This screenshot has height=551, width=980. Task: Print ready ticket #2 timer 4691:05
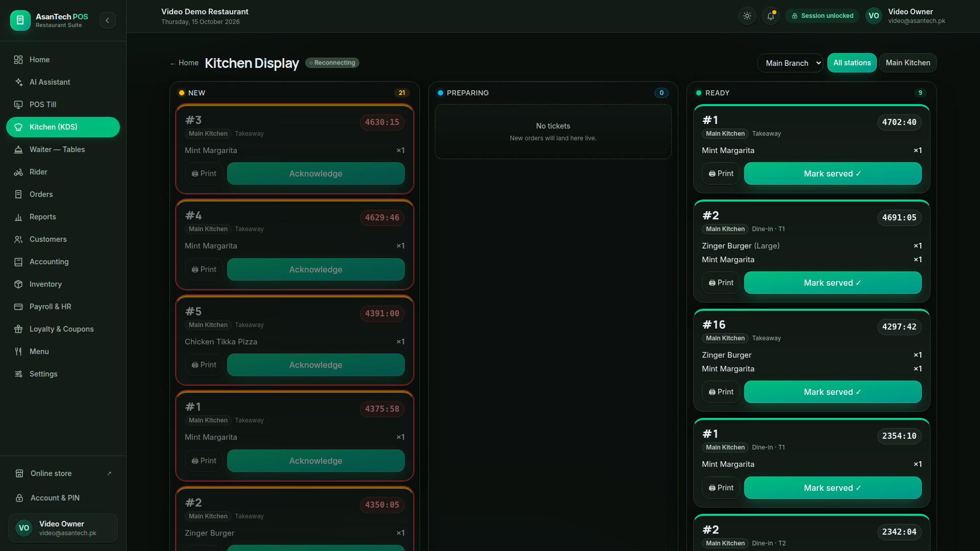click(721, 283)
